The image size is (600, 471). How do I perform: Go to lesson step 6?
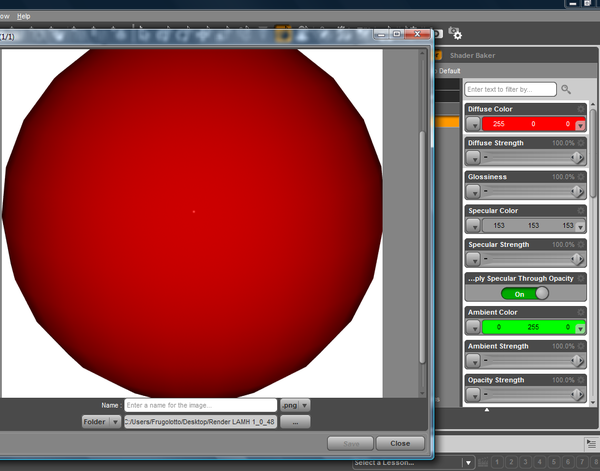pos(568,463)
